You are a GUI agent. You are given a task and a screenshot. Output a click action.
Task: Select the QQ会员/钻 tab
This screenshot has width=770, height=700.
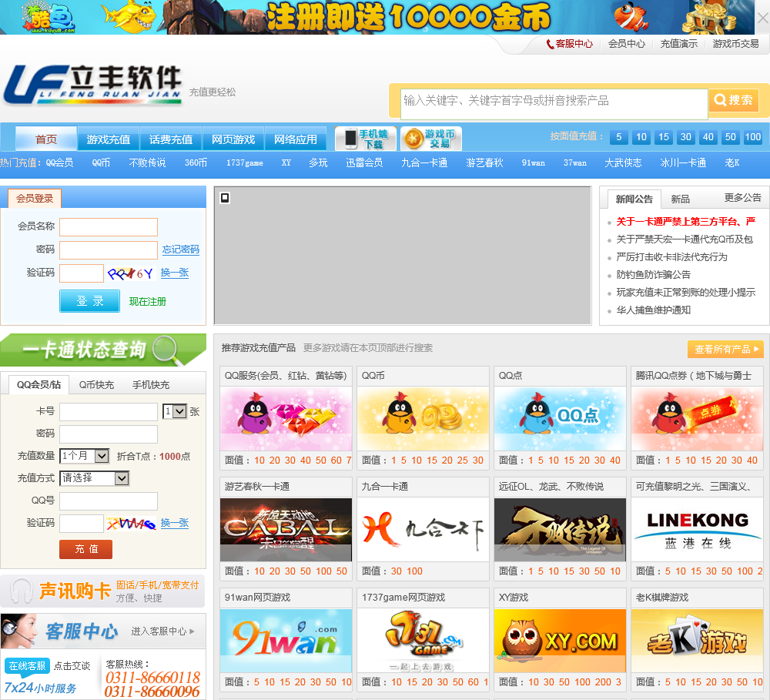point(38,384)
